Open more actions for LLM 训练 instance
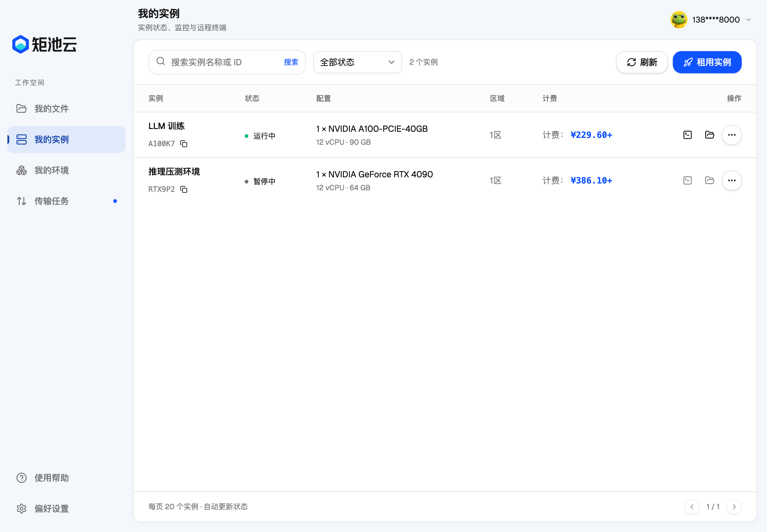 [x=732, y=135]
